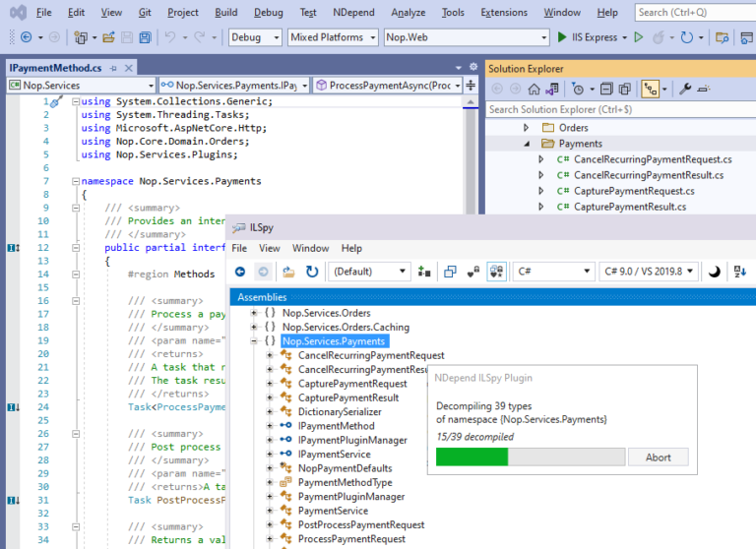Open the Analyze menu
The width and height of the screenshot is (756, 549).
click(x=408, y=13)
